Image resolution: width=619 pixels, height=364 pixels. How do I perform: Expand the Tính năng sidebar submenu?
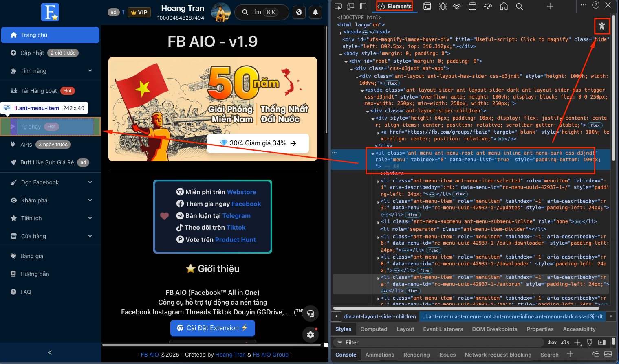click(51, 71)
